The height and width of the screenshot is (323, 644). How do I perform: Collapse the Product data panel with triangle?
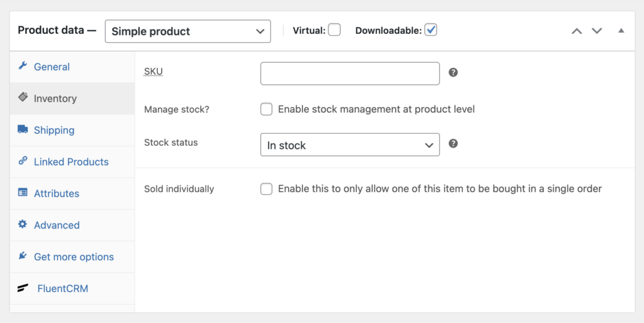[x=621, y=31]
